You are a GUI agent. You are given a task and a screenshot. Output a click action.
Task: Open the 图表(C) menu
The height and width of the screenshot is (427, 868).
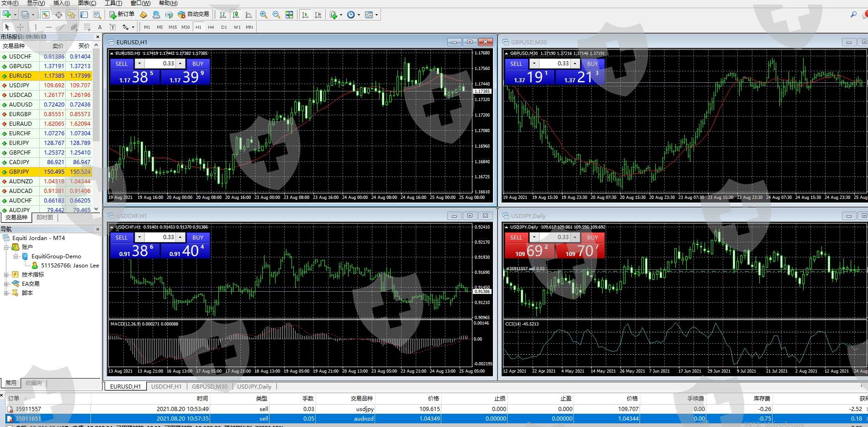click(87, 3)
